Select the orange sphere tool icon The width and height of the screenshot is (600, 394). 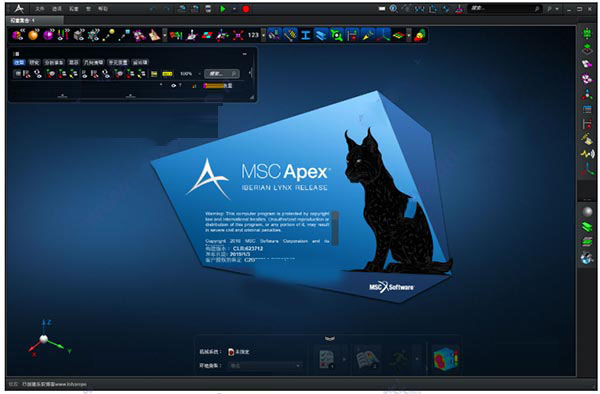tap(33, 35)
